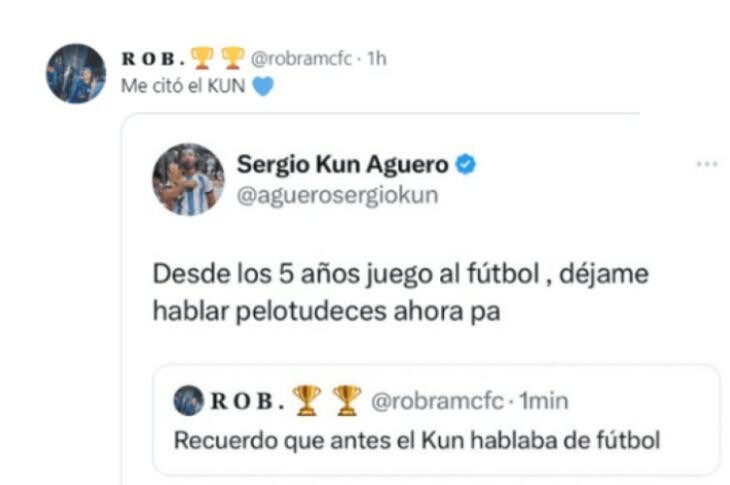Image resolution: width=730 pixels, height=485 pixels.
Task: Open Sergio Kun Aguero's profile picture
Action: click(188, 179)
